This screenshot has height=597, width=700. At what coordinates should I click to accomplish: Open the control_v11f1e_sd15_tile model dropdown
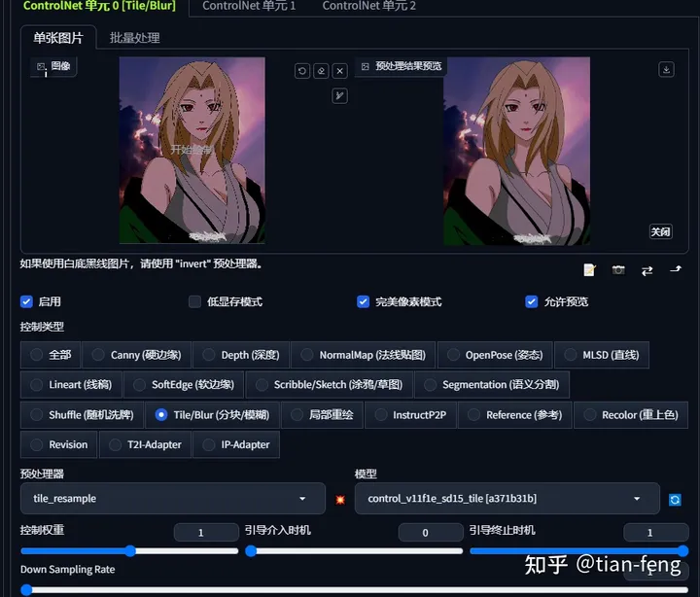coord(507,499)
